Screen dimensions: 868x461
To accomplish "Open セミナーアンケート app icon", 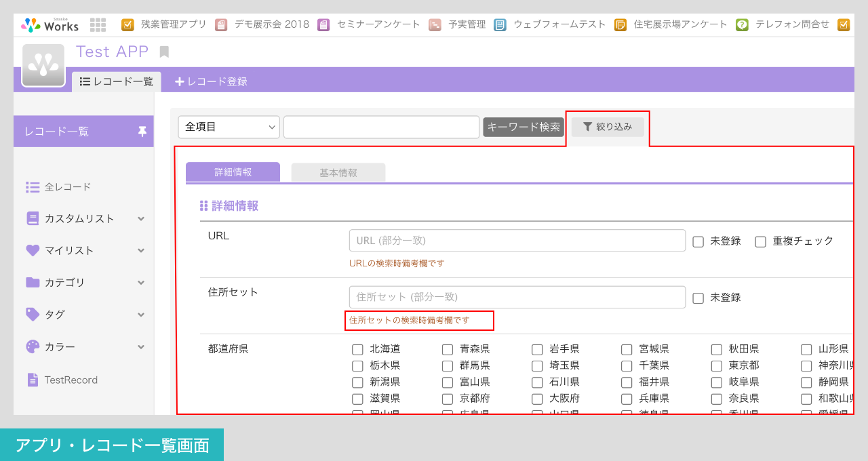I will [323, 25].
